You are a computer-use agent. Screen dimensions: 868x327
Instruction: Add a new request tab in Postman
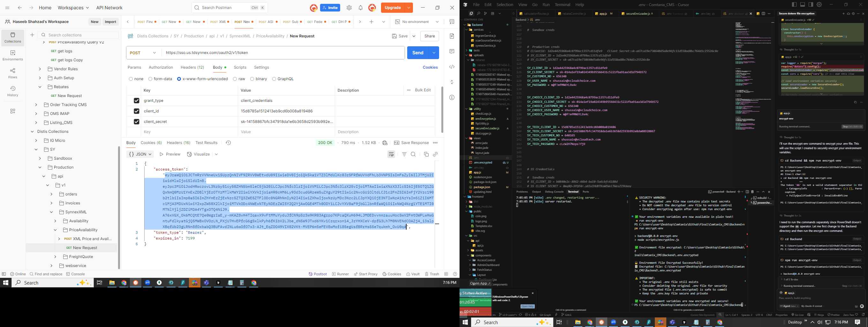pyautogui.click(x=371, y=22)
